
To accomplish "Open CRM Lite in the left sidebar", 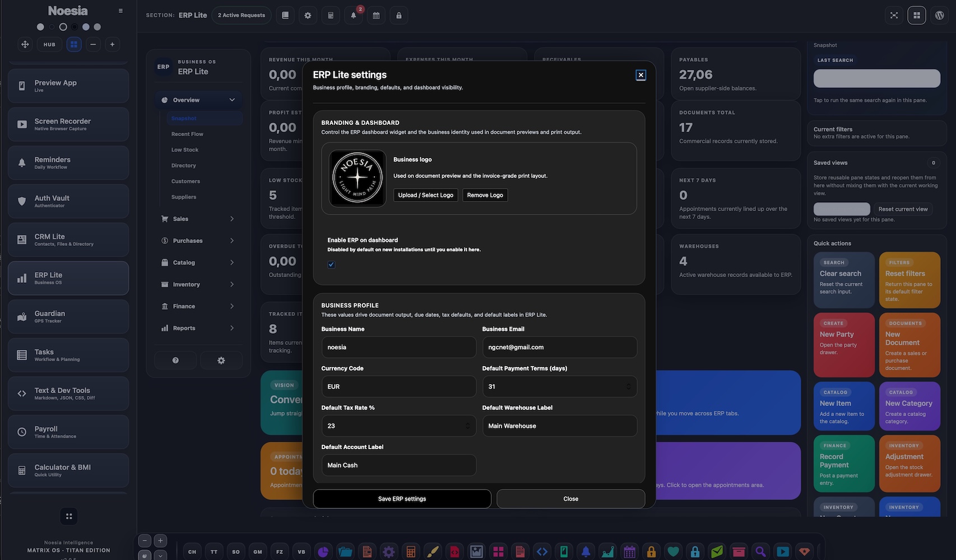I will coord(68,240).
